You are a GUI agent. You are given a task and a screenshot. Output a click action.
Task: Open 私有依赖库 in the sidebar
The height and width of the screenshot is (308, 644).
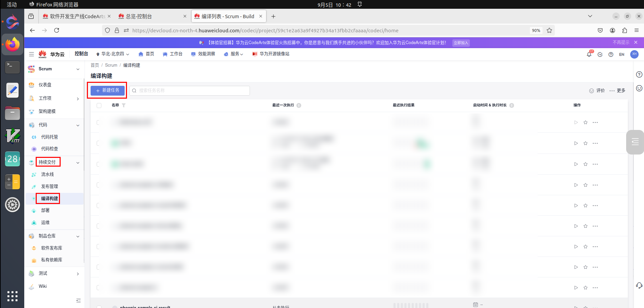click(x=52, y=260)
